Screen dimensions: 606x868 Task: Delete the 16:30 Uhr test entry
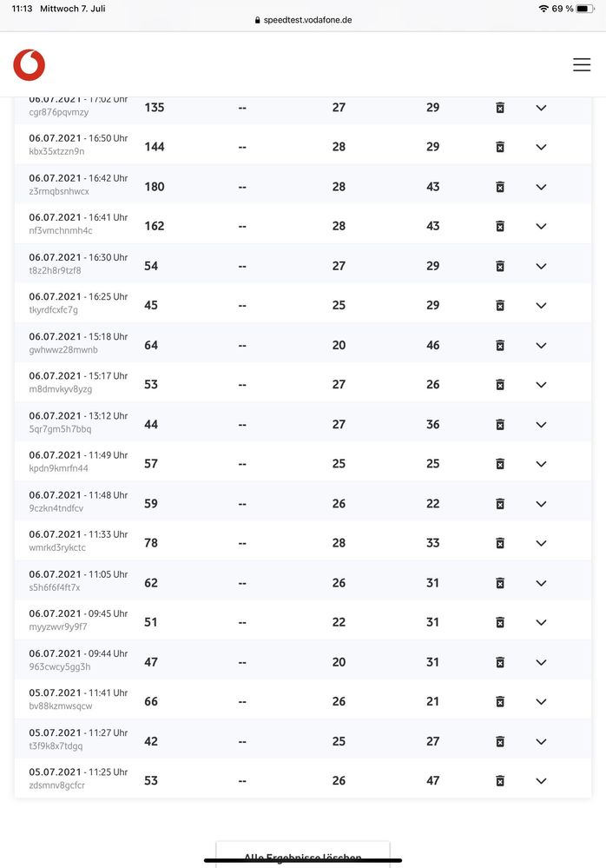coord(500,266)
